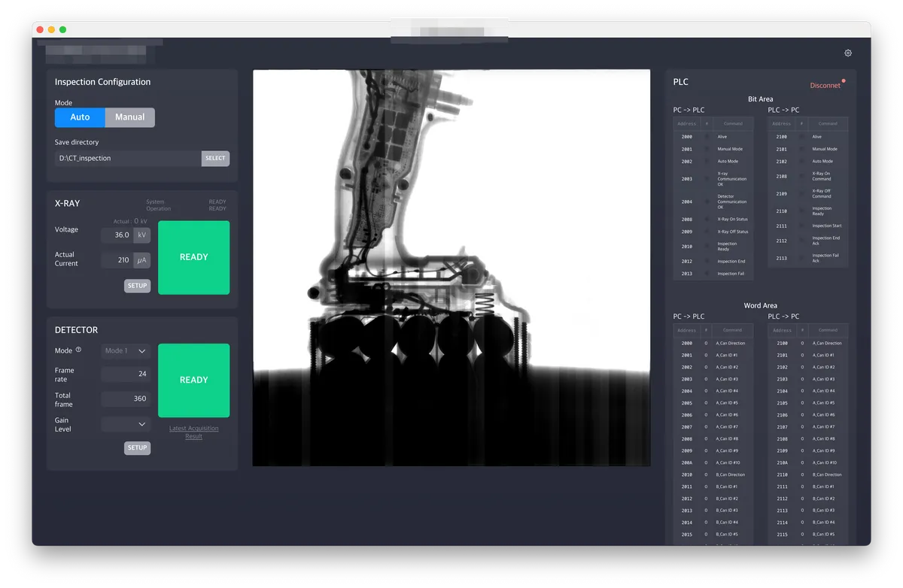Switch inspection mode to Auto
Screen dimensions: 903x588
(80, 117)
